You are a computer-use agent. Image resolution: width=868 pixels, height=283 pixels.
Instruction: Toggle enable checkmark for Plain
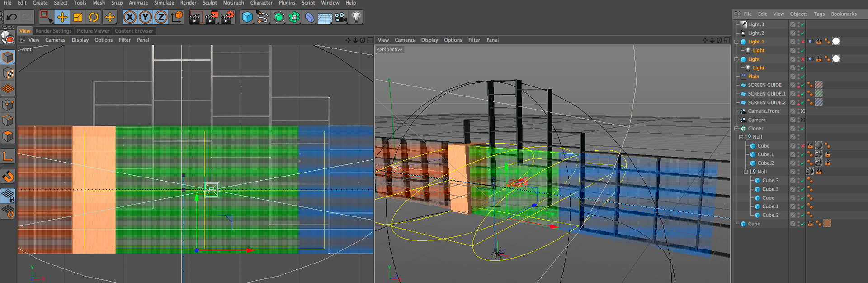pyautogui.click(x=802, y=77)
